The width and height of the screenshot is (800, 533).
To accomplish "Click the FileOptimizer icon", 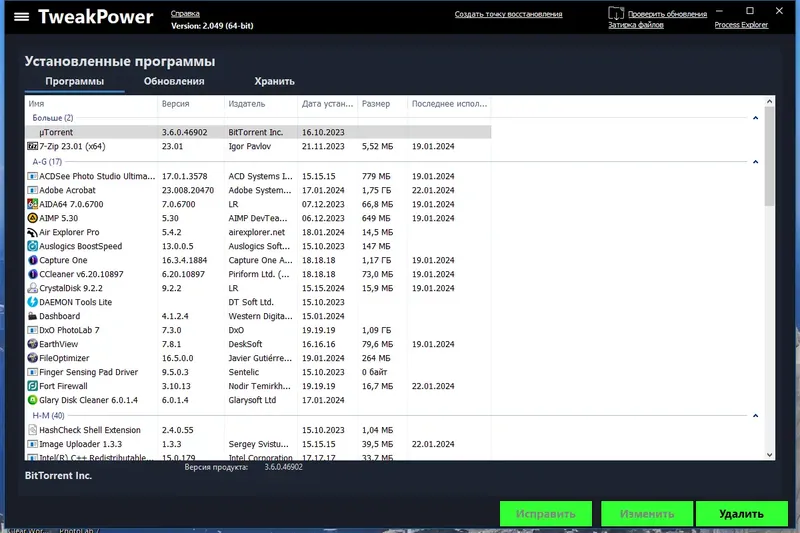I will 32,358.
